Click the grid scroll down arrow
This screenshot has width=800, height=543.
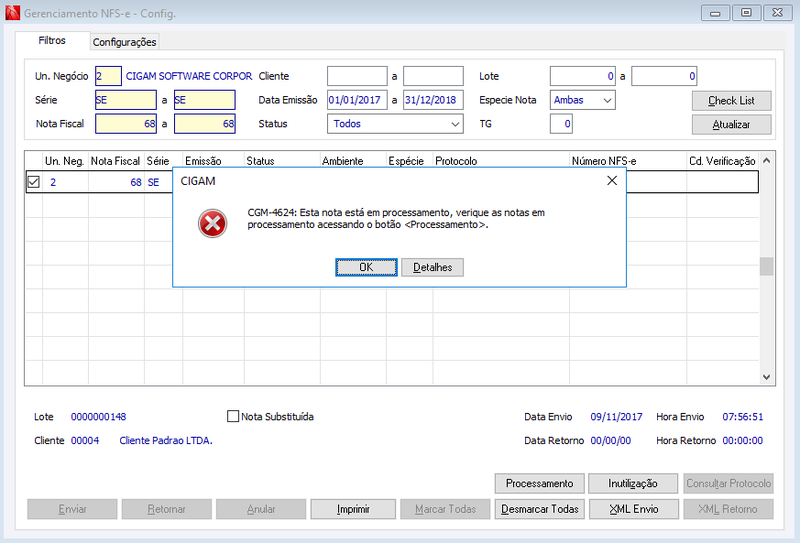(766, 377)
